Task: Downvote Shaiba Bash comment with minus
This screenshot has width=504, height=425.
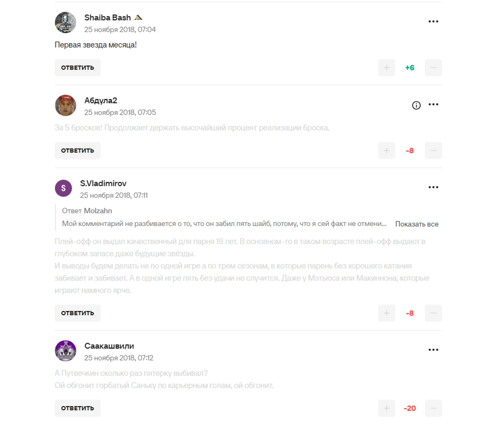Action: 433,68
